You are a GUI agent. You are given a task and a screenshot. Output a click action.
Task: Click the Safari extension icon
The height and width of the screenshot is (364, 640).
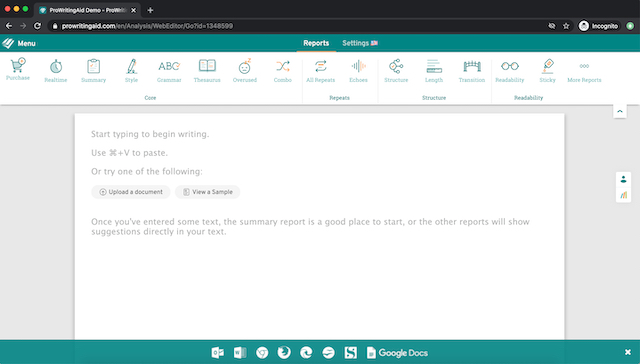click(x=328, y=353)
